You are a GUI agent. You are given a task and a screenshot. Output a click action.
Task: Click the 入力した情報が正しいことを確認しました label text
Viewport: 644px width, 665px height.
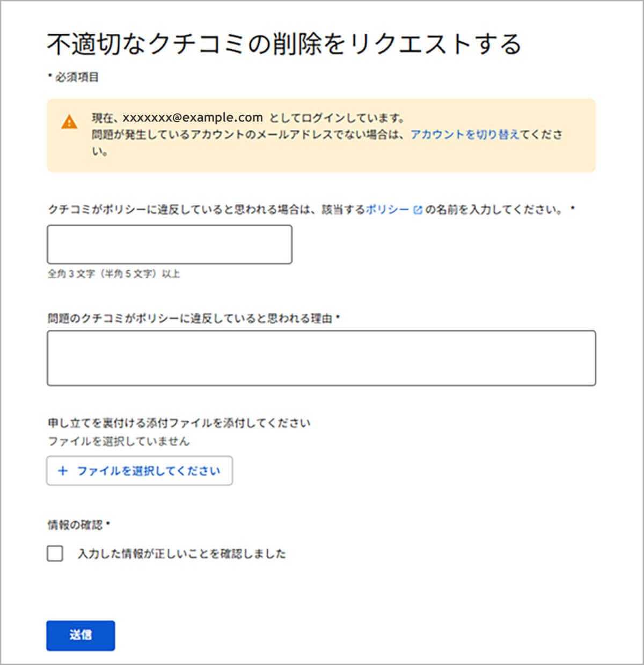point(181,554)
